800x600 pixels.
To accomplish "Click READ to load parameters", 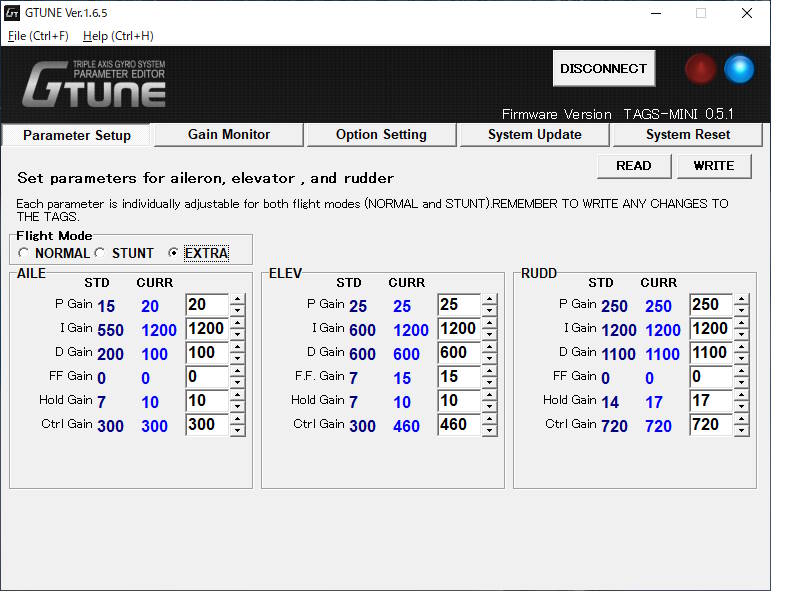I will tap(634, 166).
